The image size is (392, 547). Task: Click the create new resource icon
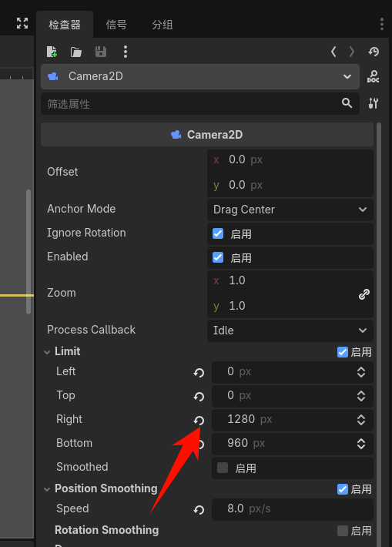[52, 52]
